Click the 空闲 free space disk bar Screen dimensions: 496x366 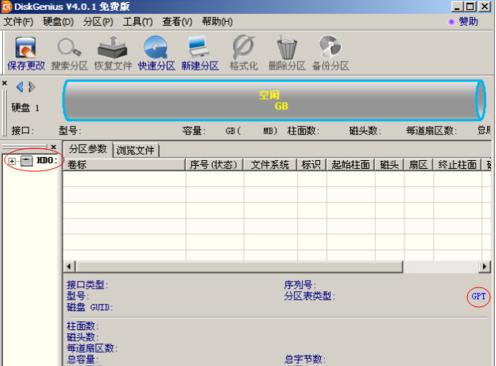click(x=274, y=100)
